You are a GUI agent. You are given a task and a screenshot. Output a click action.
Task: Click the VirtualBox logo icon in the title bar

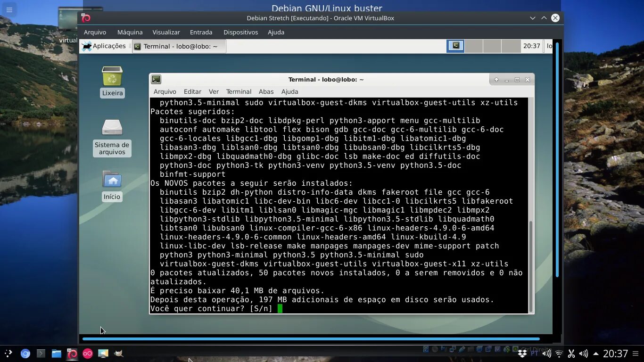click(x=86, y=18)
